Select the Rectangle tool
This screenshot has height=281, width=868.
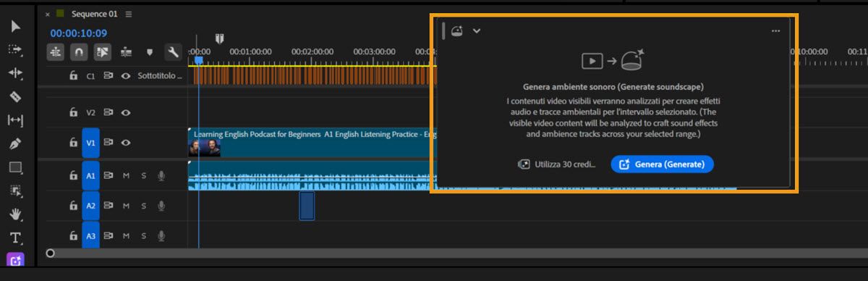15,167
